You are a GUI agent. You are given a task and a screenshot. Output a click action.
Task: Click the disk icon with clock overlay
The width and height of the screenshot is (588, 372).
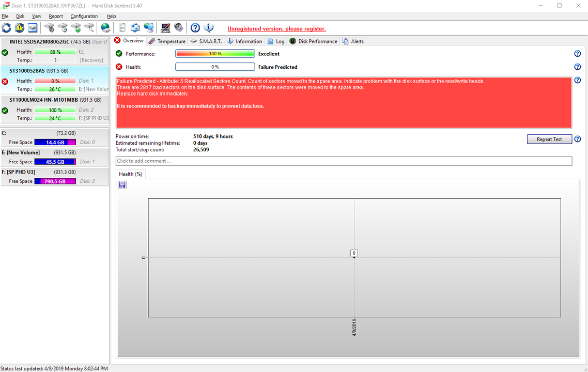click(x=63, y=28)
